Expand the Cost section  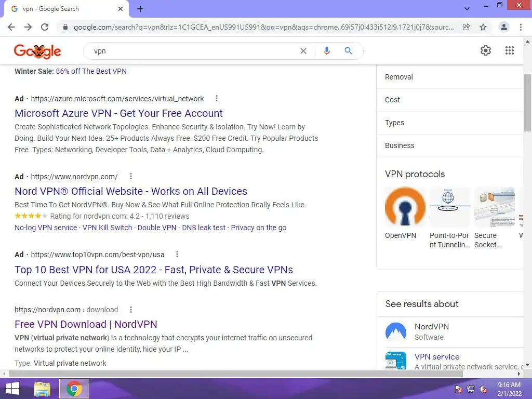(x=450, y=100)
